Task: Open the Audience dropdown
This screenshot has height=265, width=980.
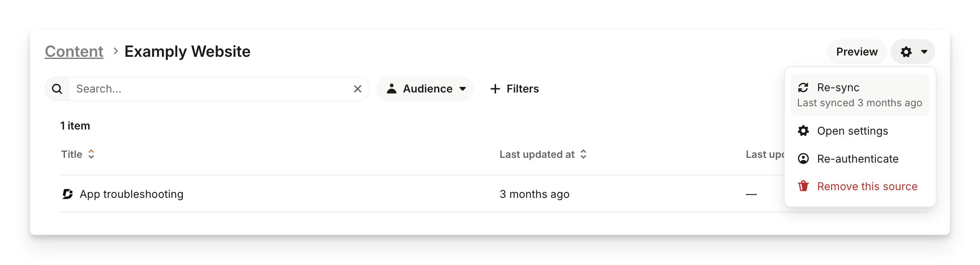Action: coord(425,89)
